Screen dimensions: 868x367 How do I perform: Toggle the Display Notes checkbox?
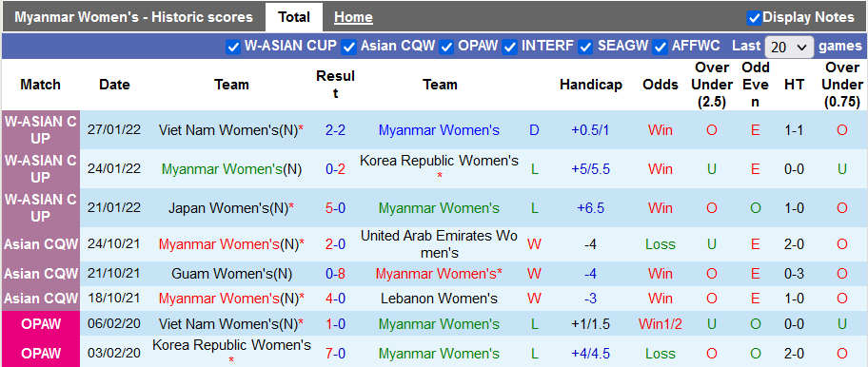point(754,18)
